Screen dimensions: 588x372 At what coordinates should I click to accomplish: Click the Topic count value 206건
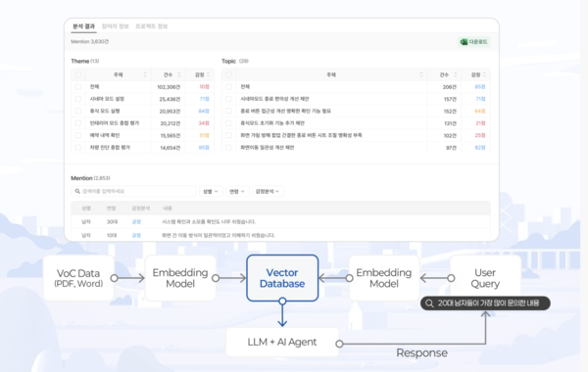pyautogui.click(x=449, y=87)
